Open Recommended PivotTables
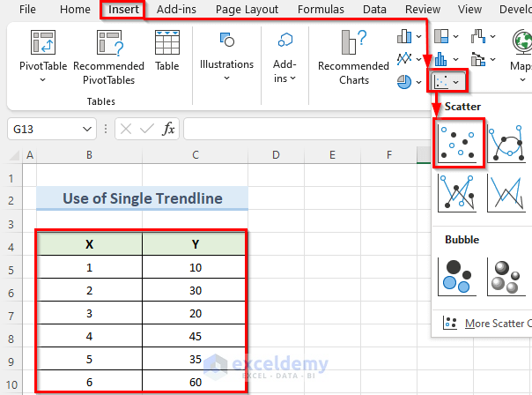 click(108, 57)
